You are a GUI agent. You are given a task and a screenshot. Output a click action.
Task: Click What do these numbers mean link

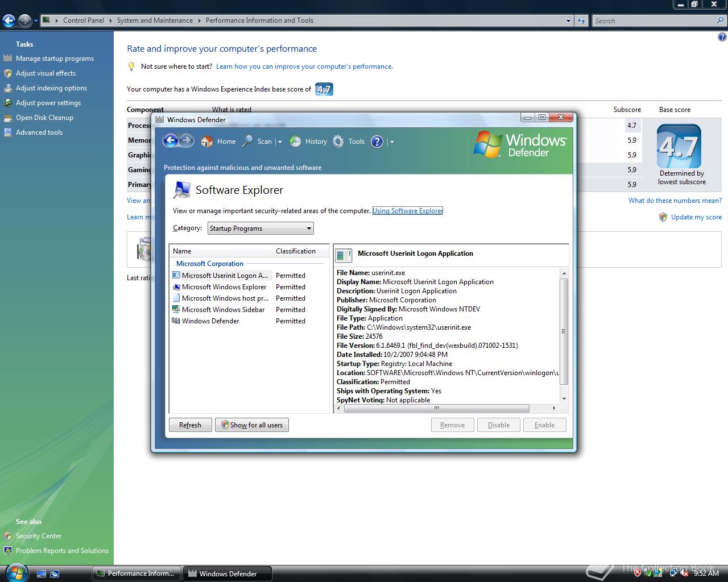675,201
